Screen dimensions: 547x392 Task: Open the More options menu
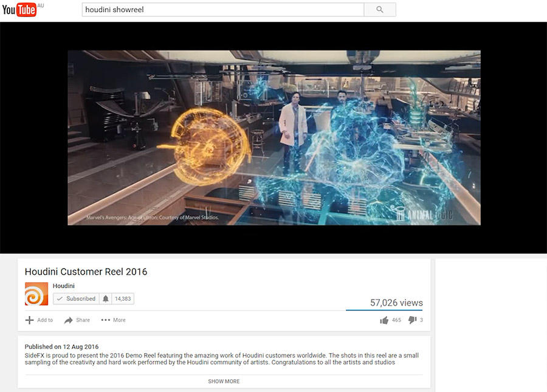pyautogui.click(x=114, y=320)
